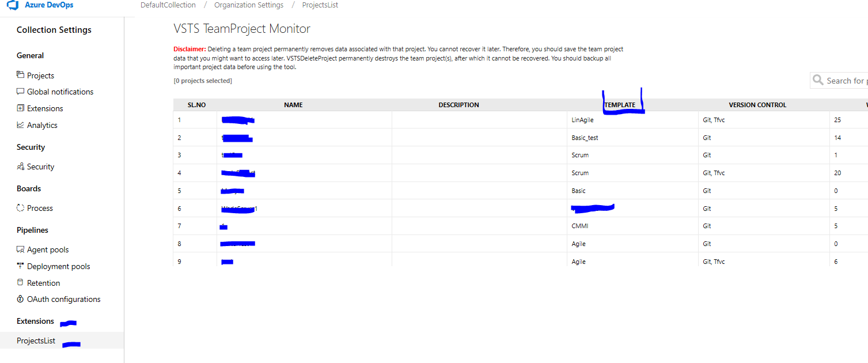Click DefaultCollection breadcrumb
868x363 pixels.
(x=168, y=5)
